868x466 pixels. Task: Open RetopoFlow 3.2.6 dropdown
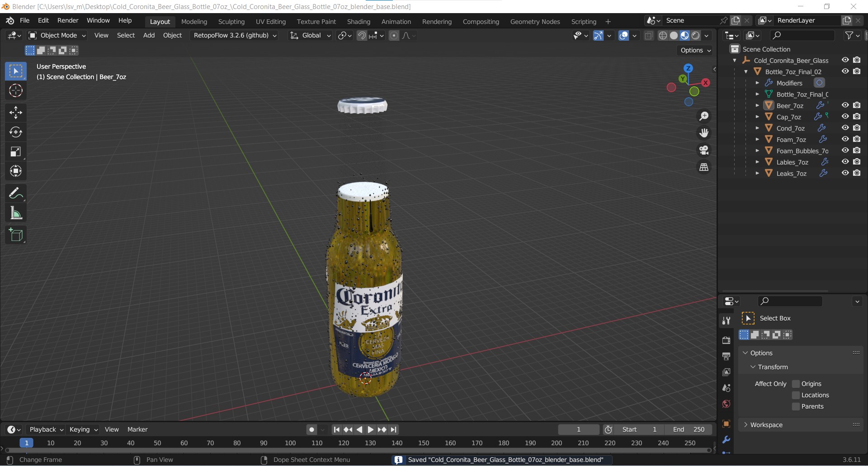coord(235,35)
